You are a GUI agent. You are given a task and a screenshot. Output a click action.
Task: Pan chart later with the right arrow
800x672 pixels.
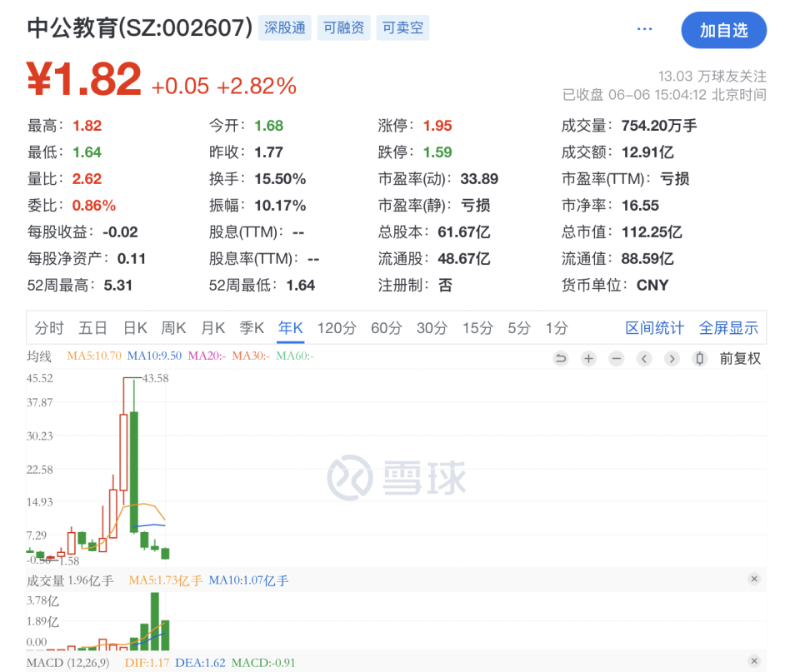point(672,358)
